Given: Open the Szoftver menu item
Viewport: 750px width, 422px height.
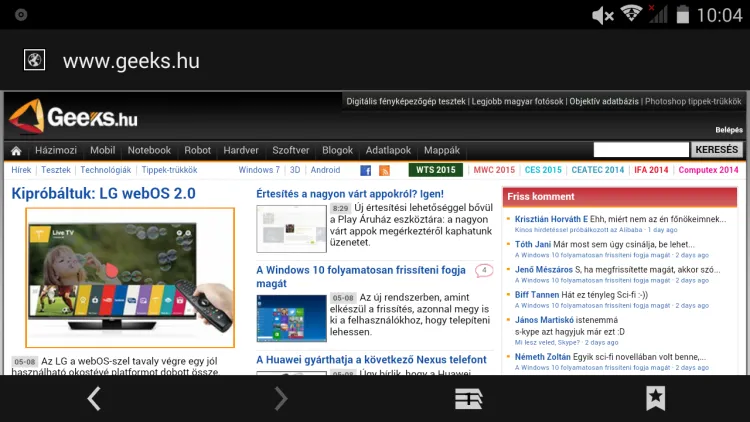Looking at the screenshot, I should pyautogui.click(x=291, y=150).
